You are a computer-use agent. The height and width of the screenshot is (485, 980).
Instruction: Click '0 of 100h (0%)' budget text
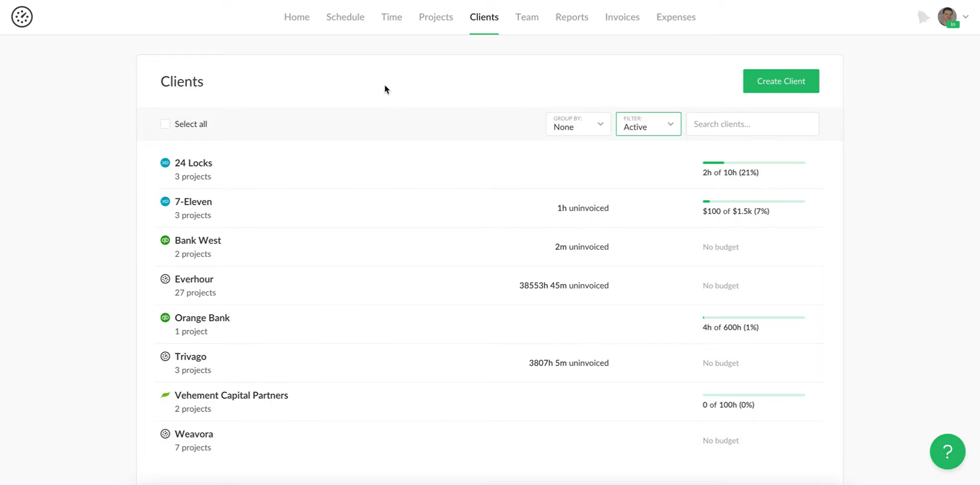pos(729,405)
